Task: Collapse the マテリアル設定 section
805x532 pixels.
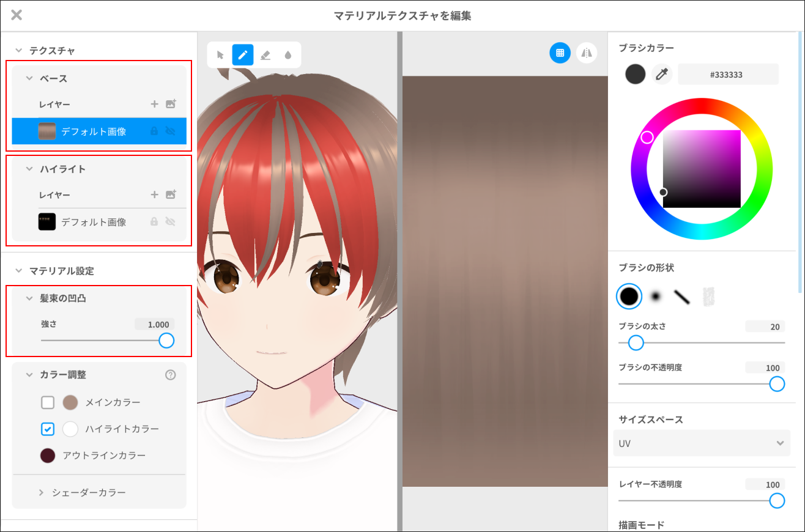Action: coord(18,270)
